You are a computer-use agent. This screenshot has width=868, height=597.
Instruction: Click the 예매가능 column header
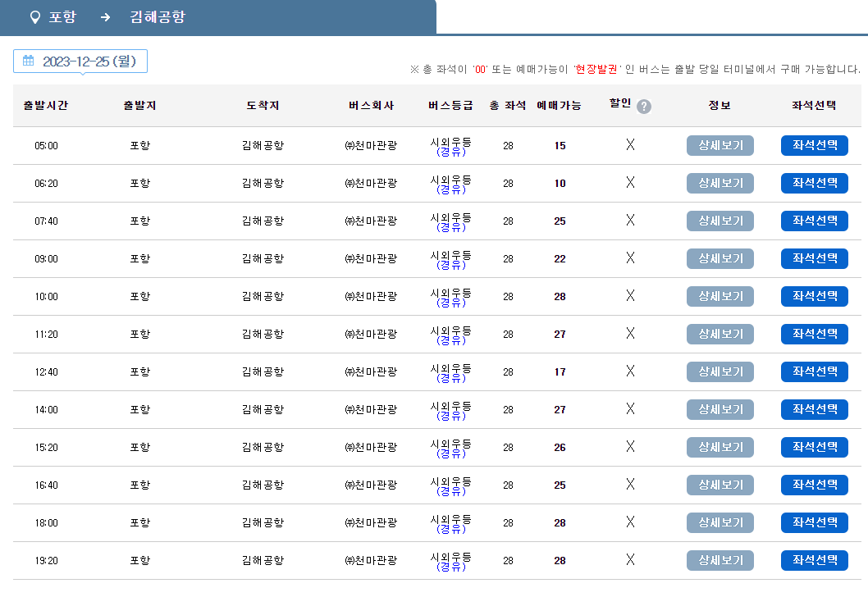[559, 105]
